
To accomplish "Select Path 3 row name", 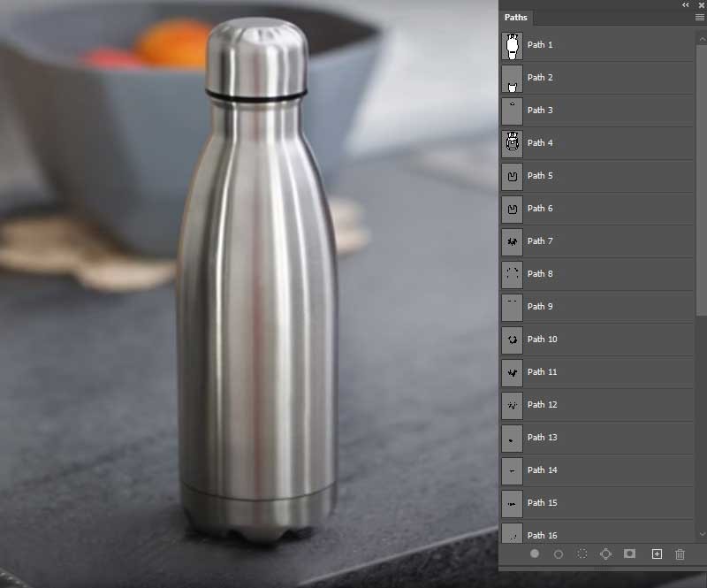I will coord(540,111).
